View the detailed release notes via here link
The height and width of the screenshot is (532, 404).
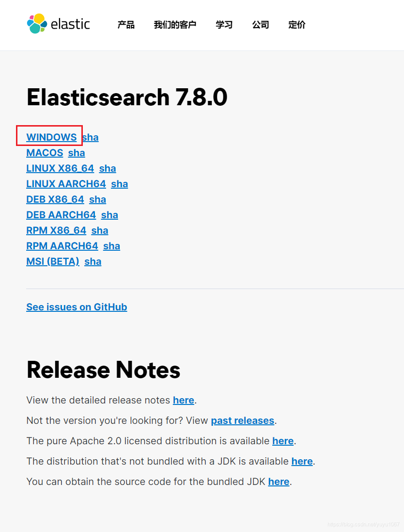pos(183,400)
